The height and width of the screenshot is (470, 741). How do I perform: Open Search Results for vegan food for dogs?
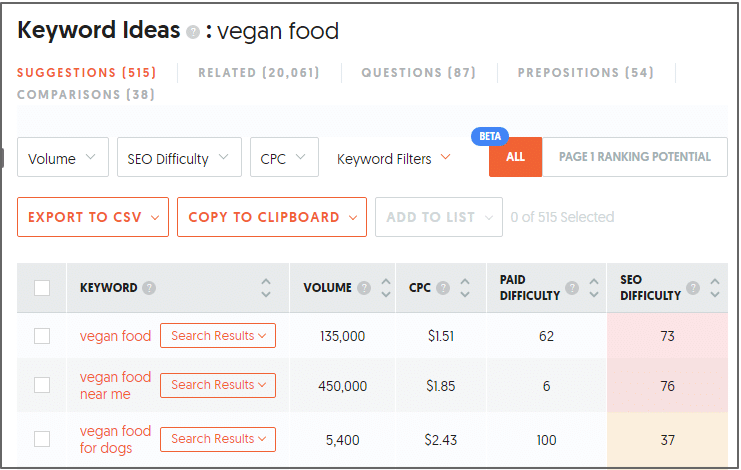[x=218, y=439]
